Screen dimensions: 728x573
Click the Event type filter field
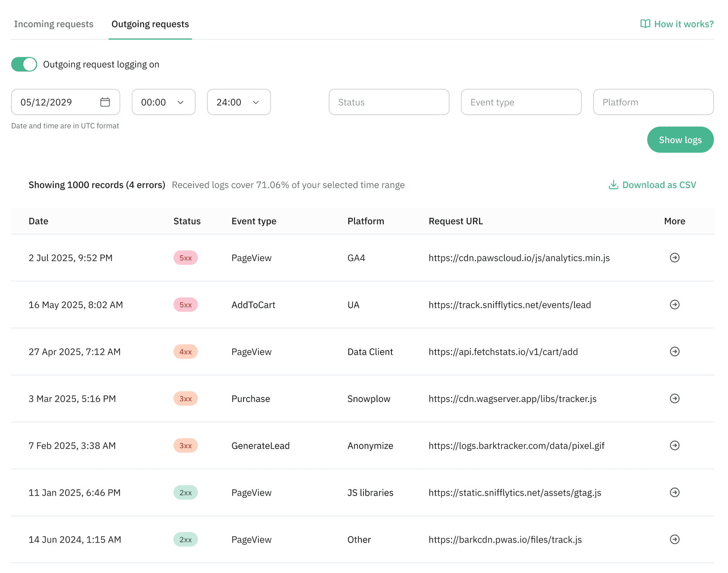[521, 102]
